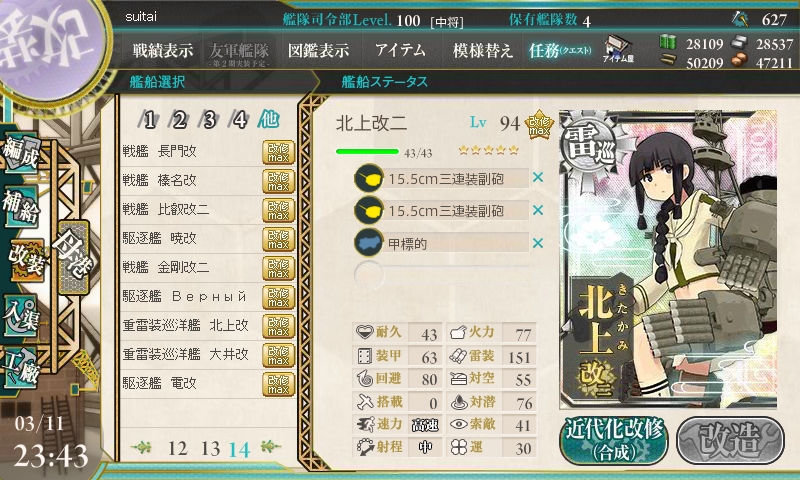Select the 入渠 docking side icon
The height and width of the screenshot is (480, 800).
(20, 315)
